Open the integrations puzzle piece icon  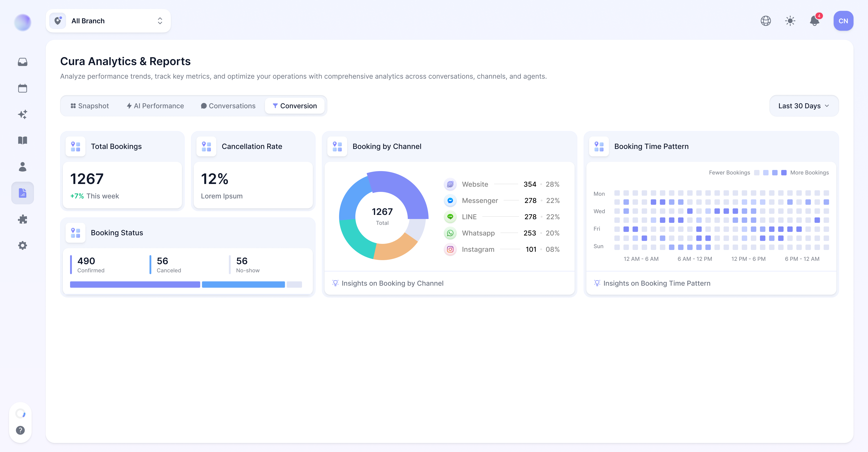[23, 219]
